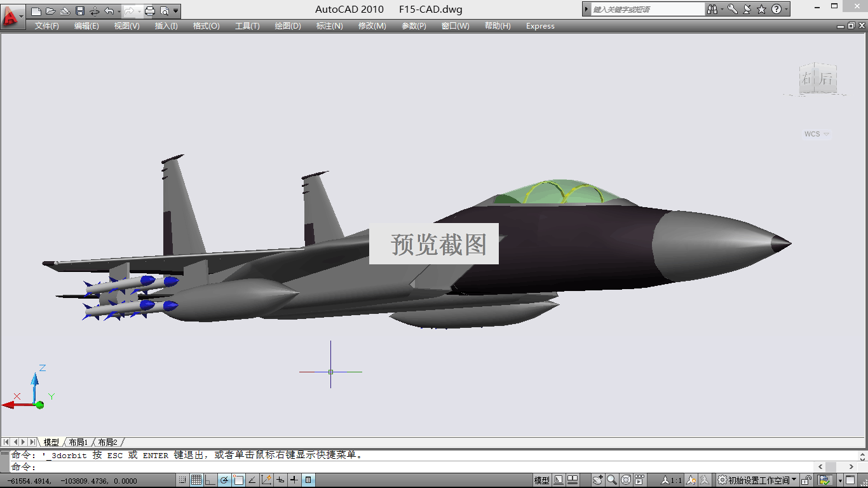The image size is (868, 488).
Task: Toggle Quick Properties in status bar
Action: 308,480
